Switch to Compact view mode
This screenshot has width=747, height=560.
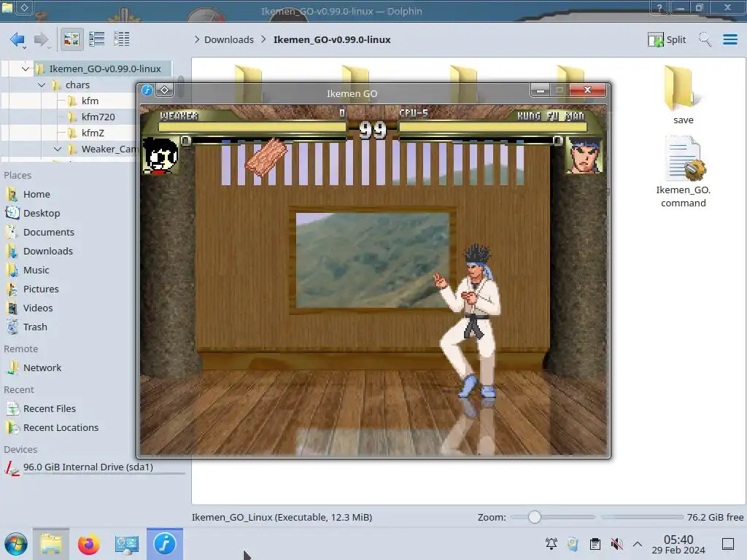[97, 39]
